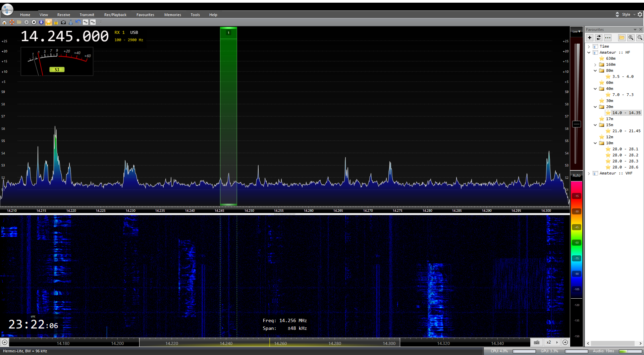Open the Receive ribbon tab
The image size is (644, 355).
63,15
